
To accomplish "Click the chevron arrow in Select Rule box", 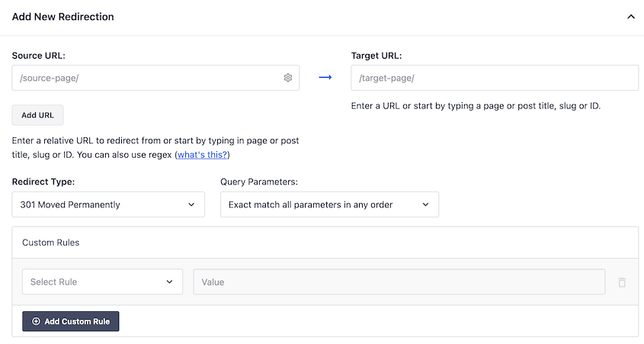I will click(x=169, y=282).
